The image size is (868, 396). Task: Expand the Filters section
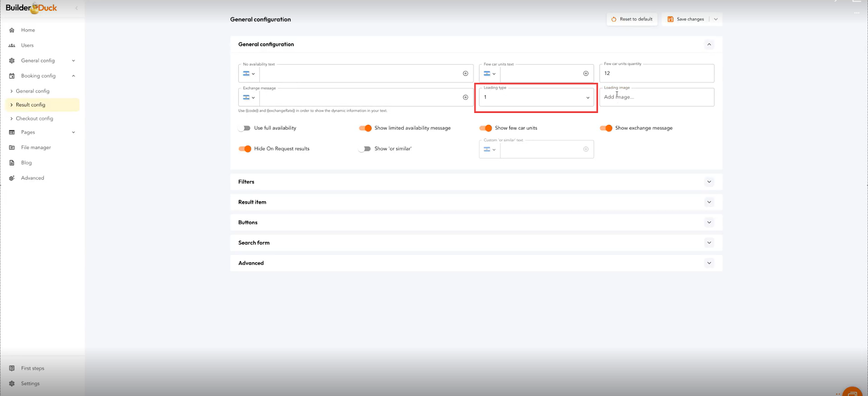pyautogui.click(x=709, y=182)
